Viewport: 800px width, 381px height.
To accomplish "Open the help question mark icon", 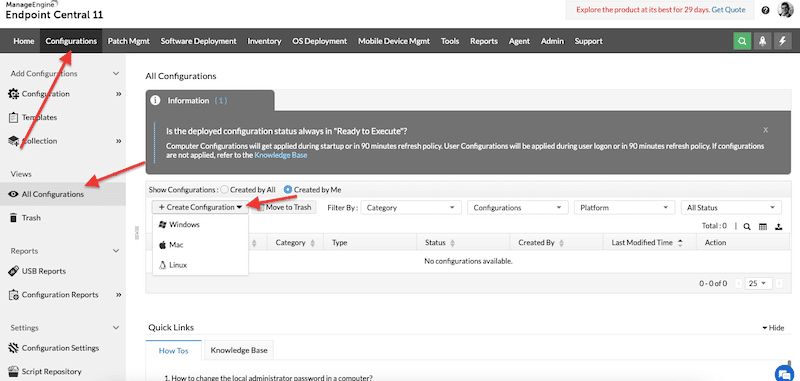I will point(765,10).
